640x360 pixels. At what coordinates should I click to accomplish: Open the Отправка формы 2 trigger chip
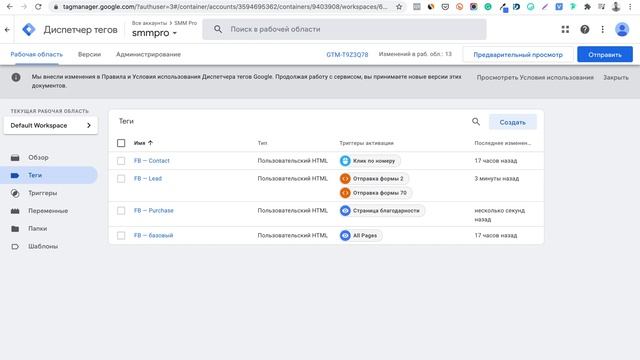[374, 179]
